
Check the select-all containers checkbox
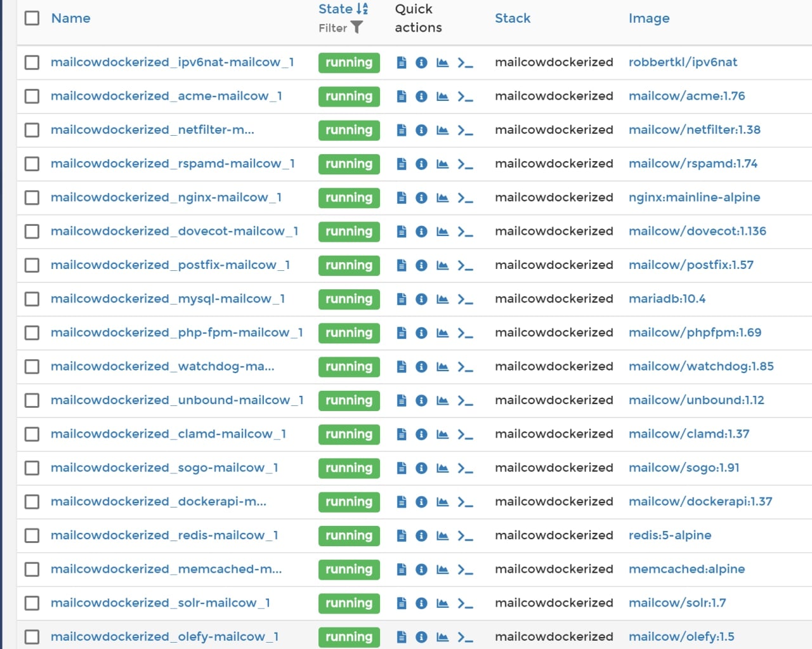32,18
